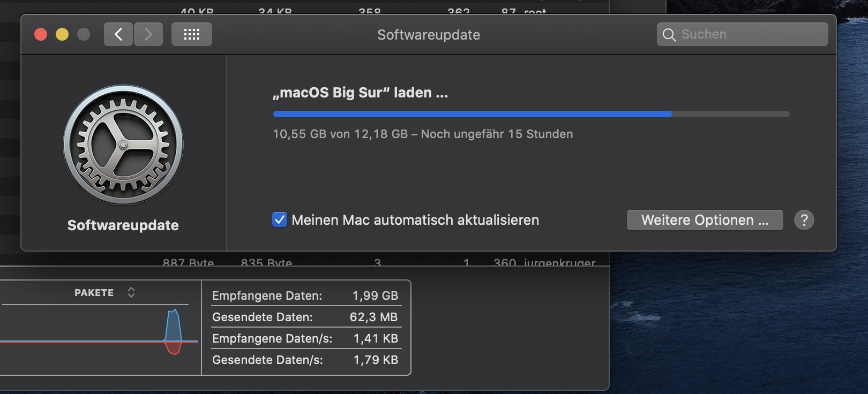The image size is (868, 394).
Task: Select the jurgenkruger process row
Action: pos(544,263)
